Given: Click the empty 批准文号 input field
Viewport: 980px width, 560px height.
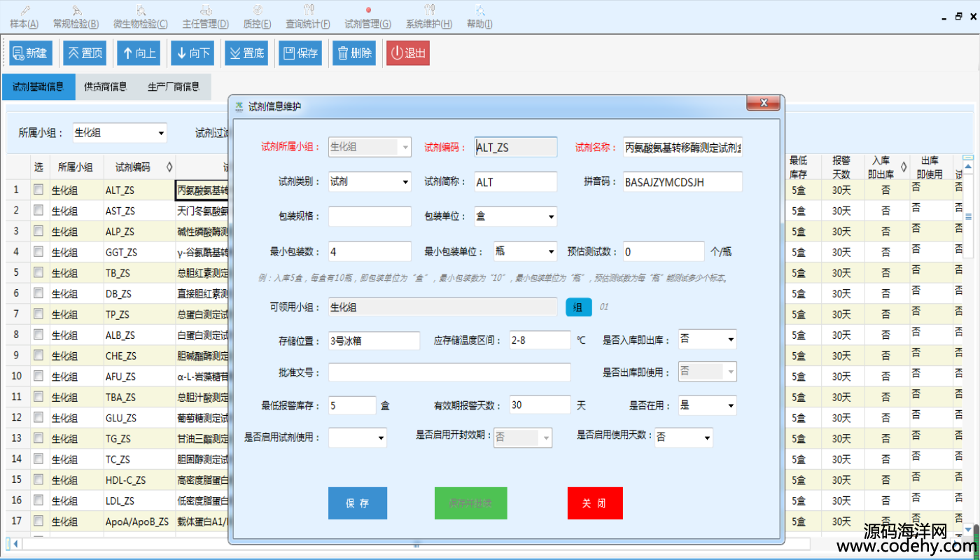Looking at the screenshot, I should click(449, 372).
